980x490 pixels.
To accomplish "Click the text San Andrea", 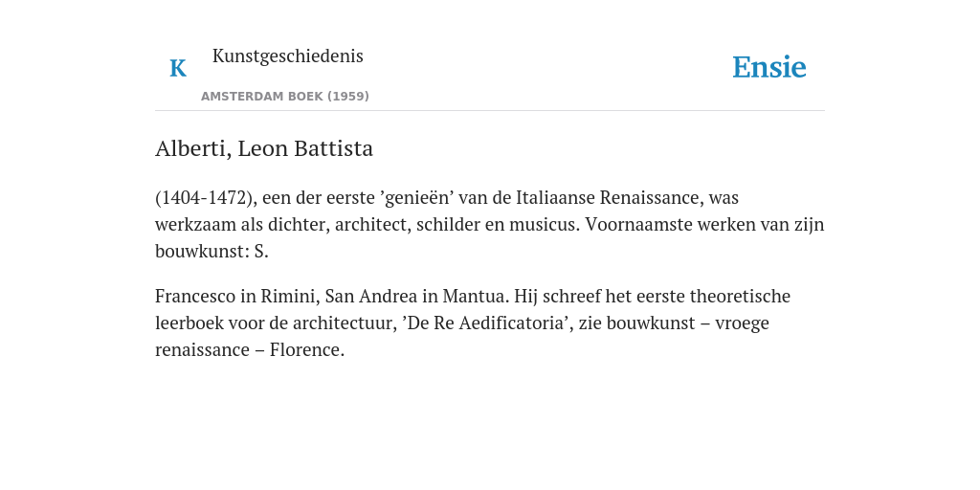I will tap(371, 296).
